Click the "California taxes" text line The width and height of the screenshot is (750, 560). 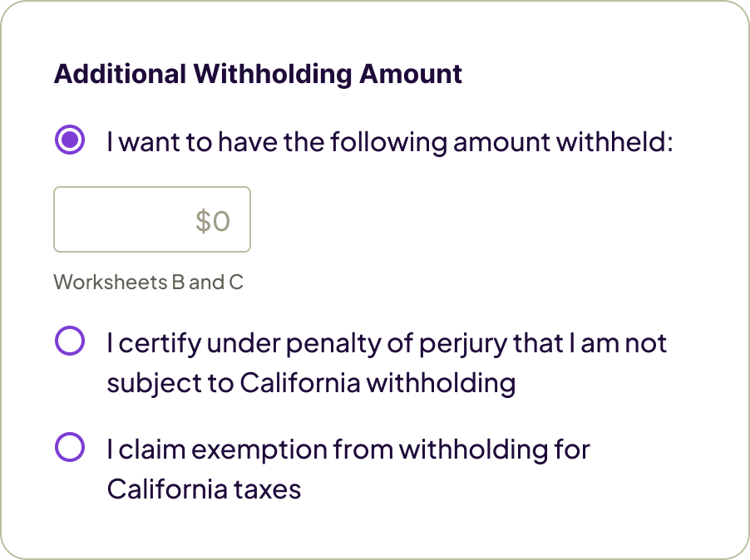pyautogui.click(x=204, y=489)
